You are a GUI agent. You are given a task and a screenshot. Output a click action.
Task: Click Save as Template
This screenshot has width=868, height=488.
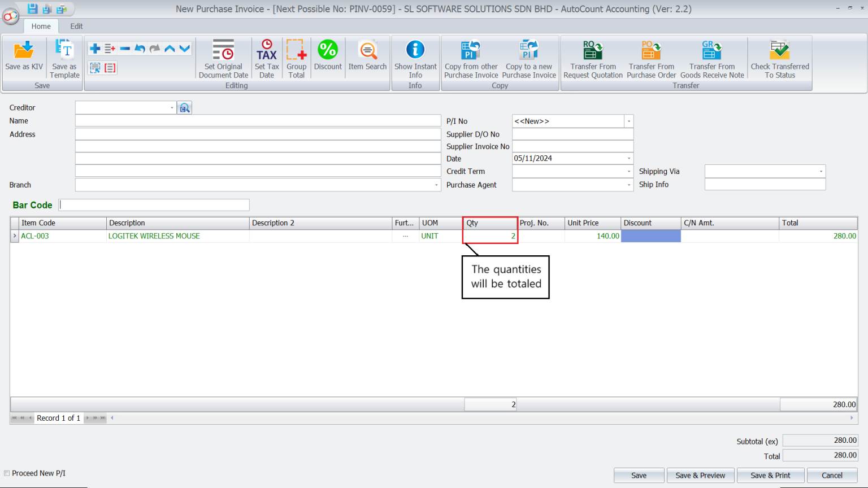click(64, 56)
